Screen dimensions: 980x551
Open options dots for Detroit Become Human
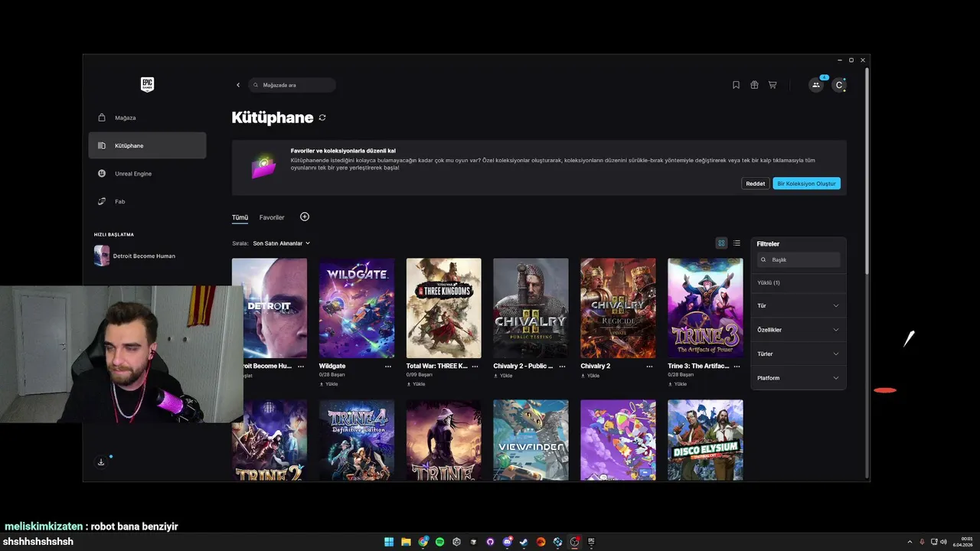pyautogui.click(x=301, y=367)
